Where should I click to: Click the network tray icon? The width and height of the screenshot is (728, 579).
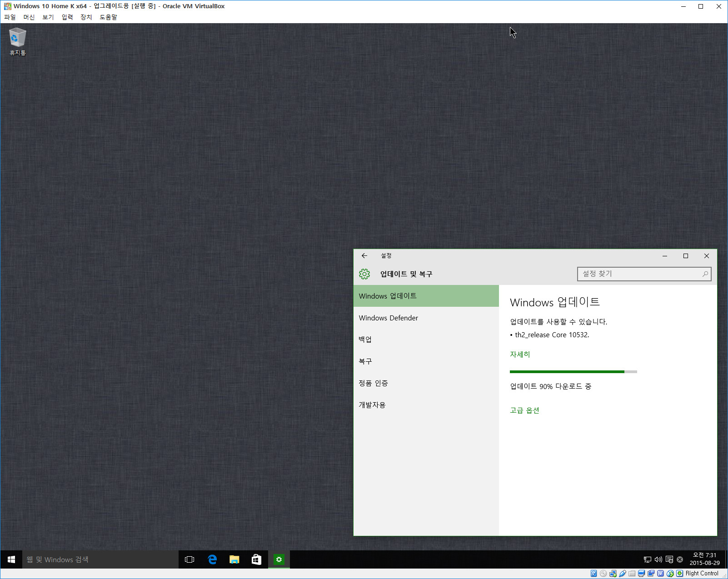pos(648,559)
